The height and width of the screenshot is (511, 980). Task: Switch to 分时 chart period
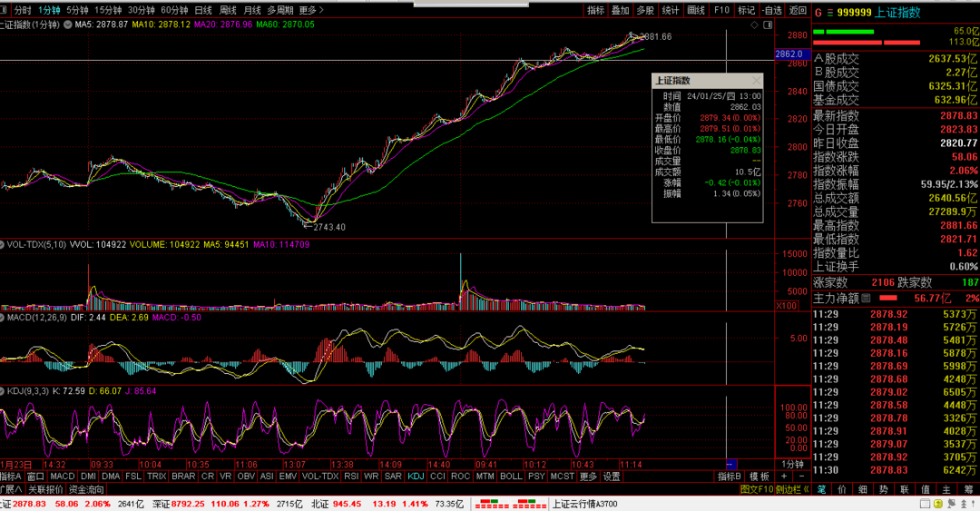(23, 10)
